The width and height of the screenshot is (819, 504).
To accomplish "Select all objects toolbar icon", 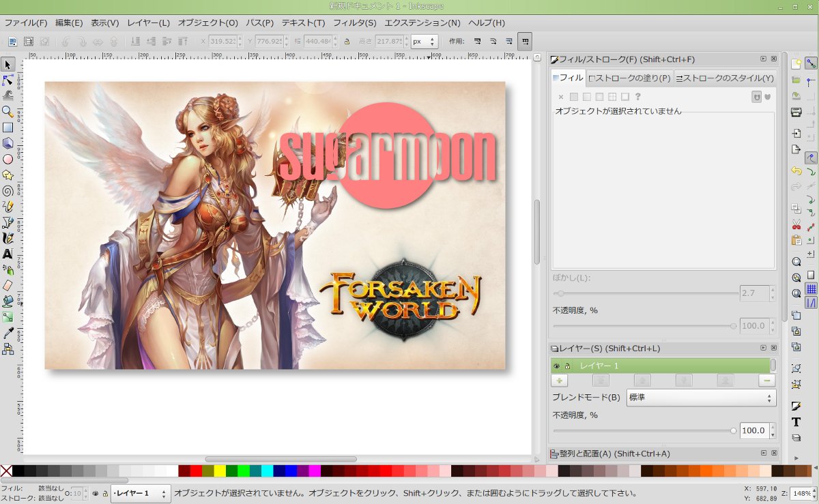I will point(13,42).
